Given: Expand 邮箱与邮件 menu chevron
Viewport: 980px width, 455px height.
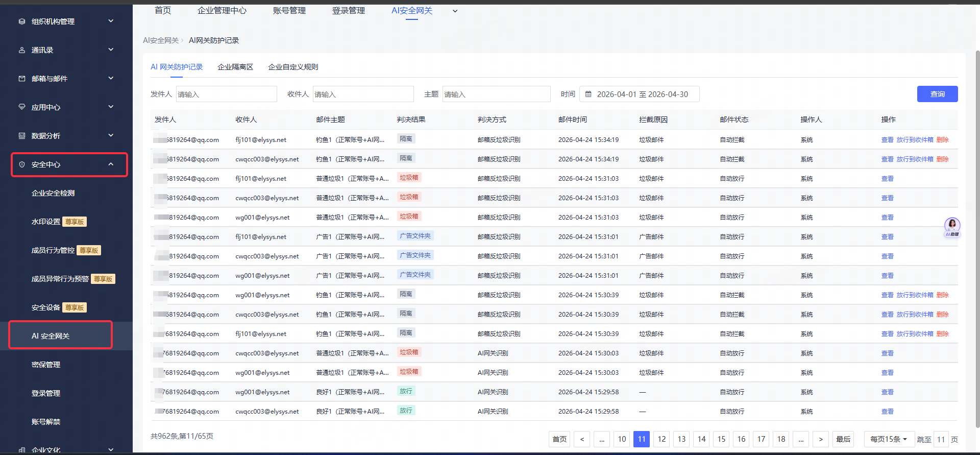Looking at the screenshot, I should (x=111, y=78).
